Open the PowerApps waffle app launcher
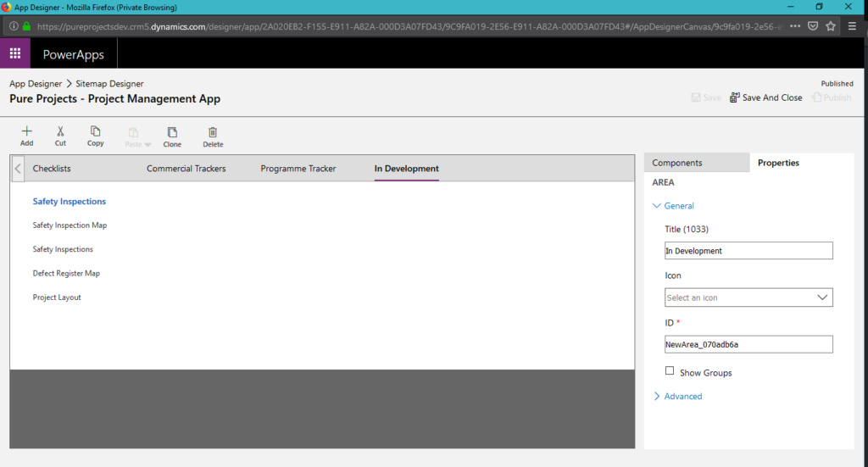This screenshot has height=467, width=868. pyautogui.click(x=15, y=53)
